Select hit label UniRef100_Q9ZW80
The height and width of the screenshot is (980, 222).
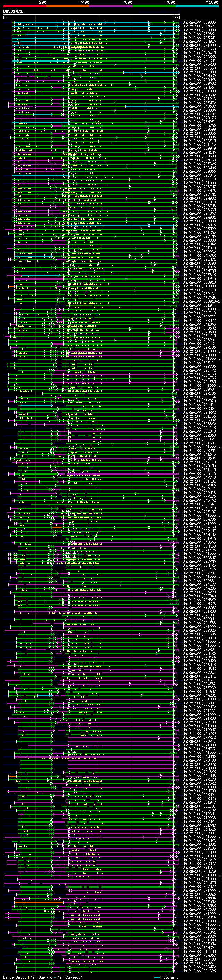coord(199,72)
